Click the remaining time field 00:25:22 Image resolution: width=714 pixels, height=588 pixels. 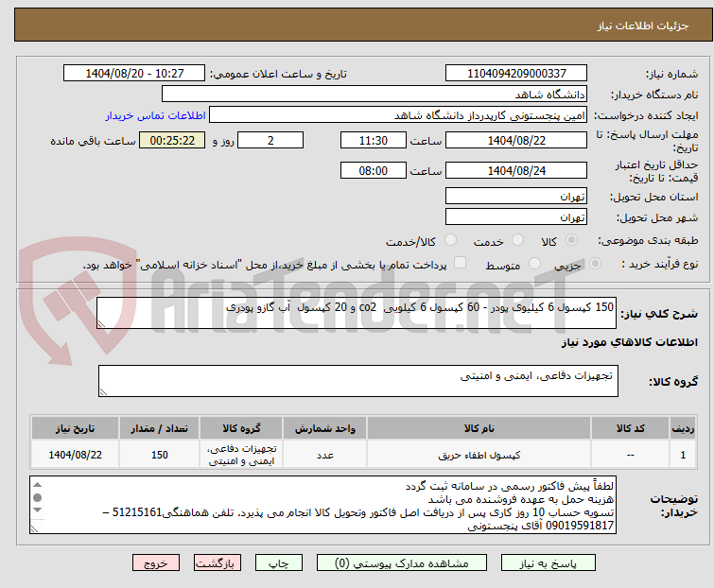click(x=172, y=140)
